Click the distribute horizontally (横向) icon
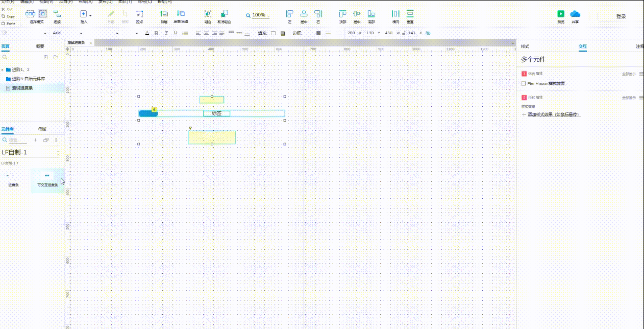 (x=395, y=14)
